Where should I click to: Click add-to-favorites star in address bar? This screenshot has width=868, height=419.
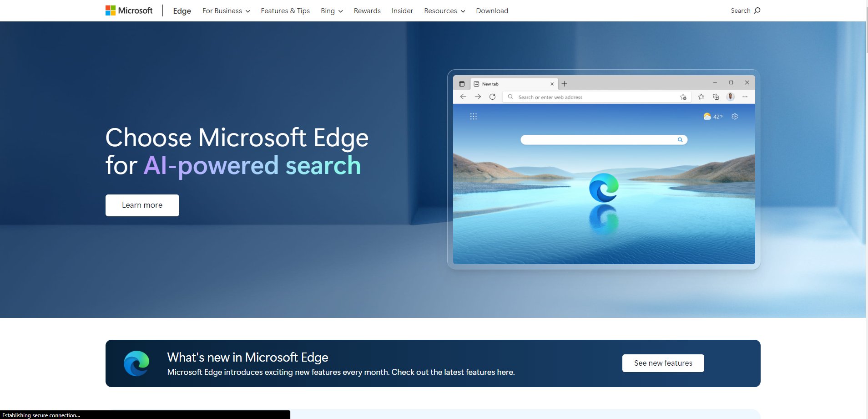coord(683,97)
